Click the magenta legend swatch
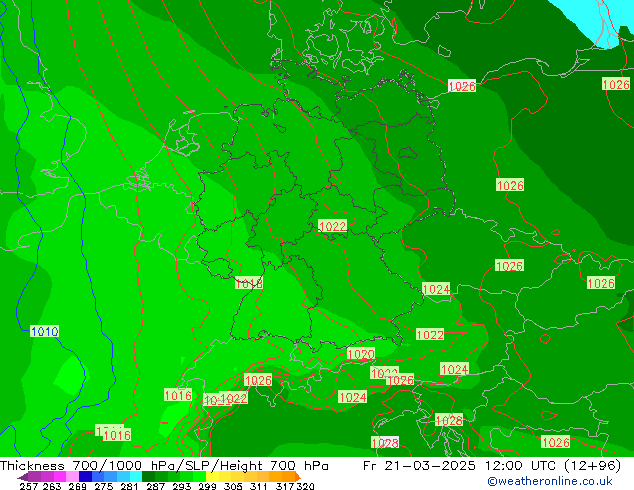634x490 pixels. pos(59,476)
